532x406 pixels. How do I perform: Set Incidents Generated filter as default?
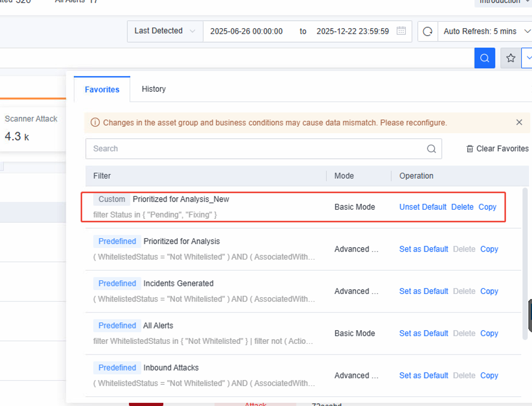tap(423, 291)
